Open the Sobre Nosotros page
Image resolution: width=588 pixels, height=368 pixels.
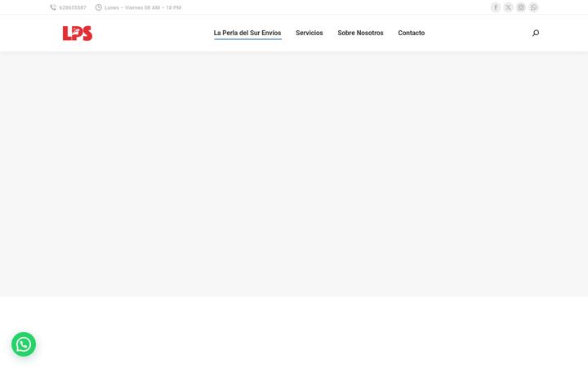360,33
